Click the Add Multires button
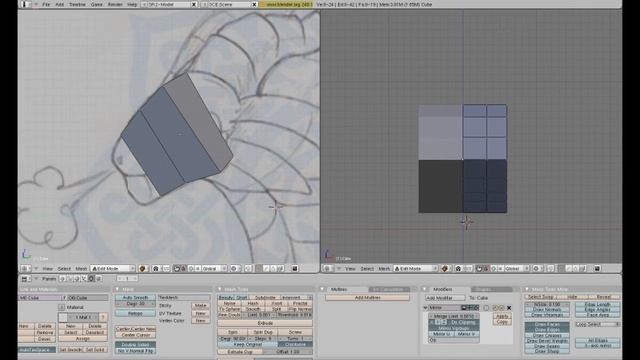 (367, 298)
